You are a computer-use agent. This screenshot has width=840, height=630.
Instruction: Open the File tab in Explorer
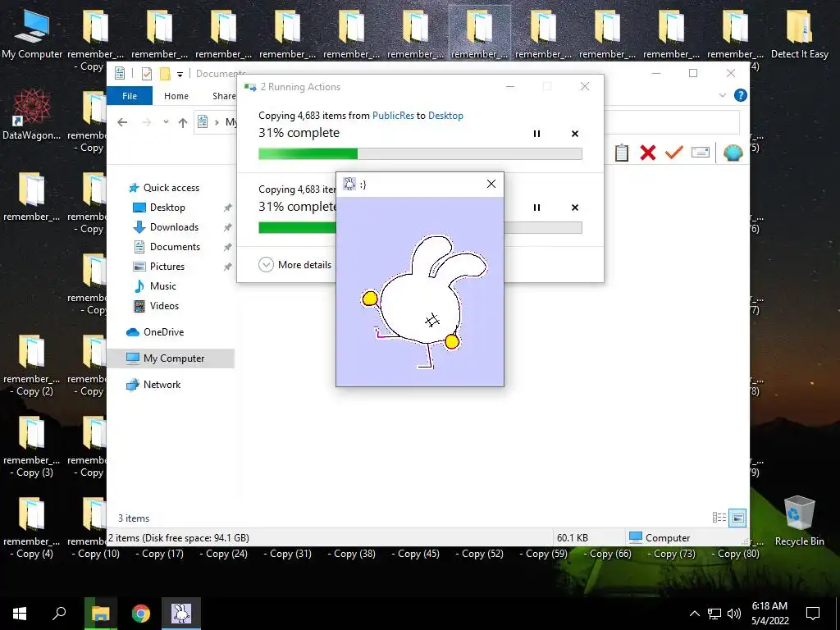130,96
